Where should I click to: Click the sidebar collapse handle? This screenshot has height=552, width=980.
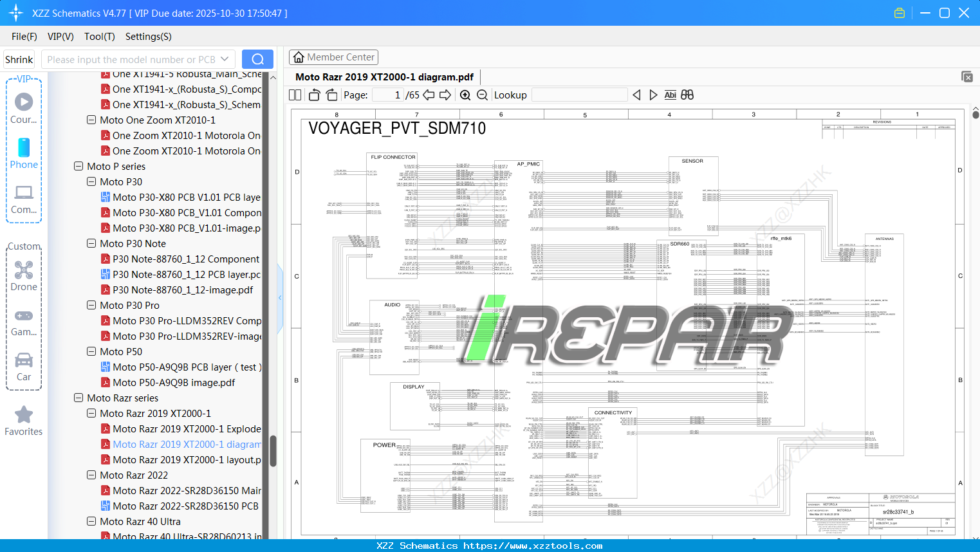point(280,298)
